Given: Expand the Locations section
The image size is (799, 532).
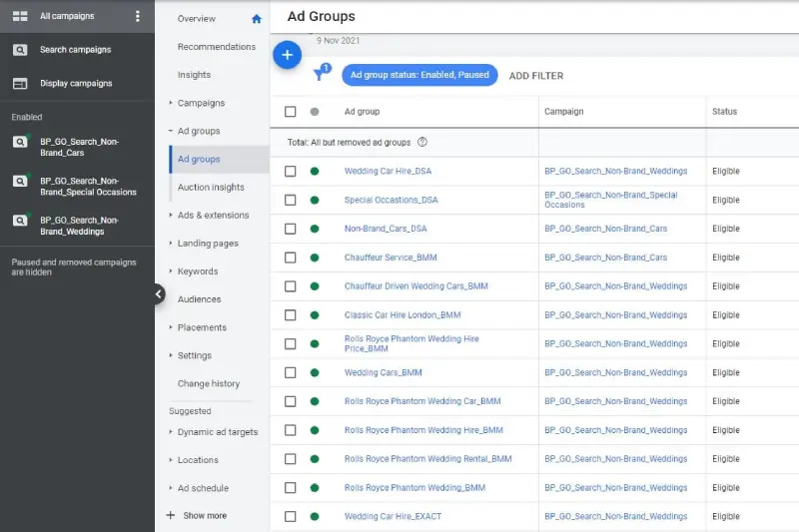Looking at the screenshot, I should click(171, 460).
